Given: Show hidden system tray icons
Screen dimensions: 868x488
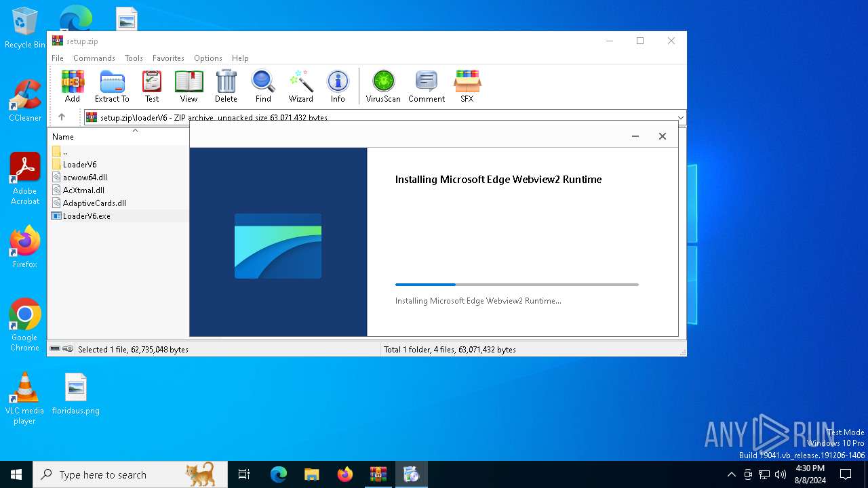Looking at the screenshot, I should click(x=731, y=474).
